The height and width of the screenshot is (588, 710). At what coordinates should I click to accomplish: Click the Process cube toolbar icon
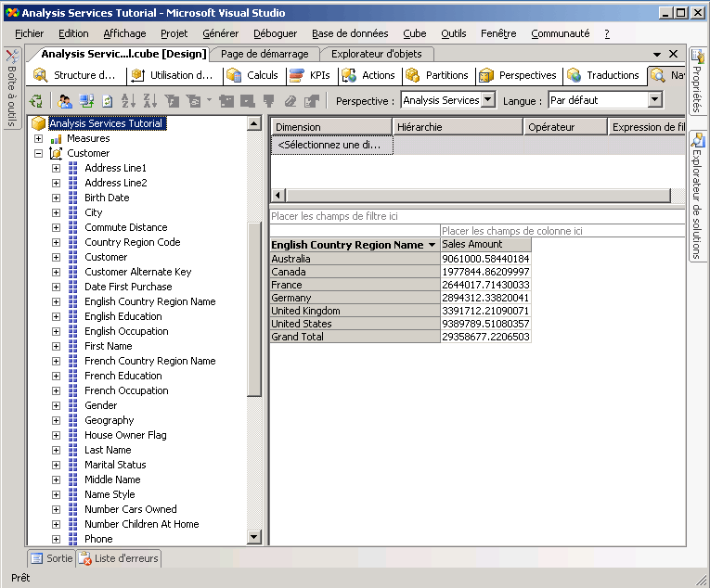pos(36,101)
